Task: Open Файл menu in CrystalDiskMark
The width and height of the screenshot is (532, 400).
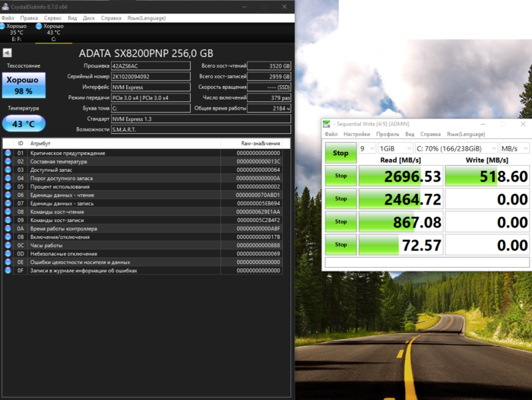Action: click(x=331, y=134)
